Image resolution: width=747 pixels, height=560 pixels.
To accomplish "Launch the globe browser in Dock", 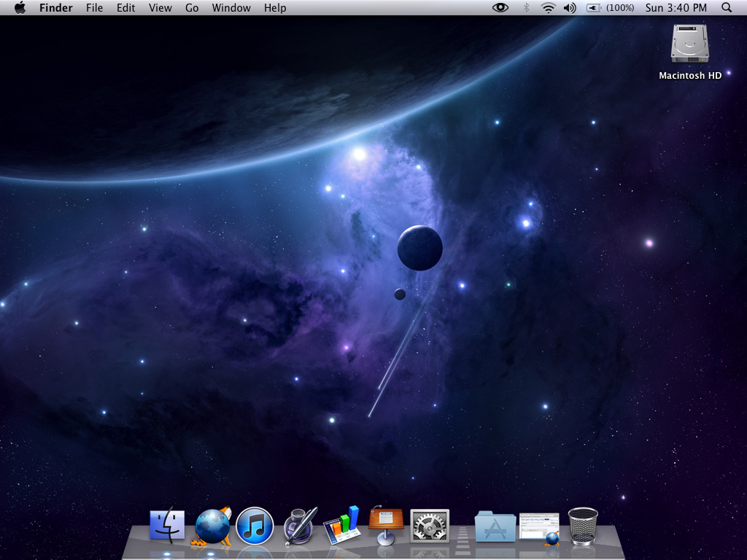I will 212,526.
